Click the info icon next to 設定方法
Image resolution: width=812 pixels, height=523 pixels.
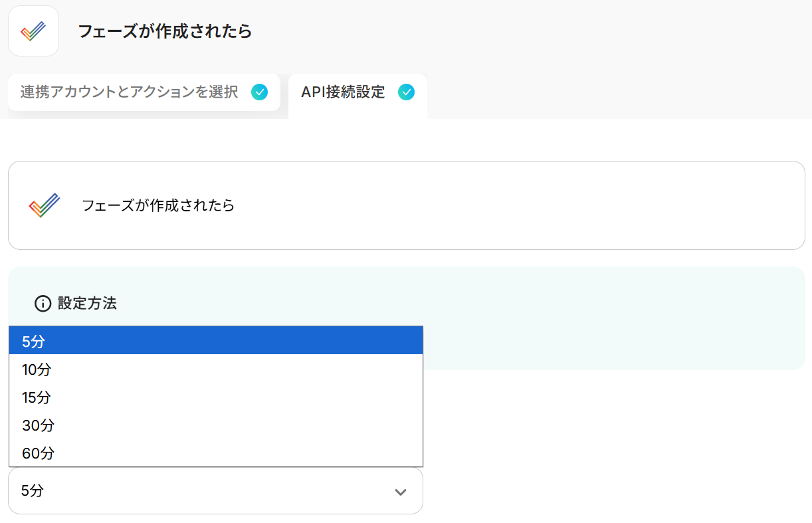pos(43,304)
